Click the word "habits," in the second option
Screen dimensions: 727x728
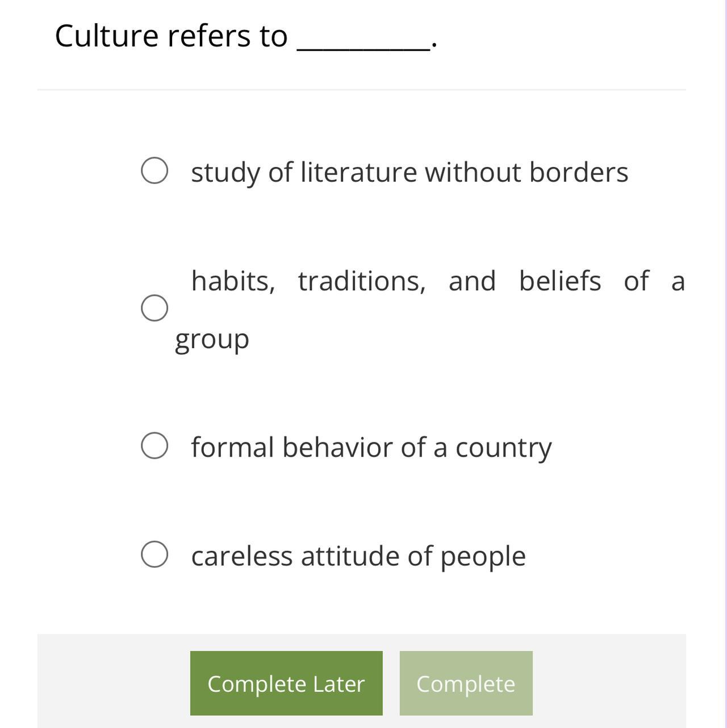233,281
